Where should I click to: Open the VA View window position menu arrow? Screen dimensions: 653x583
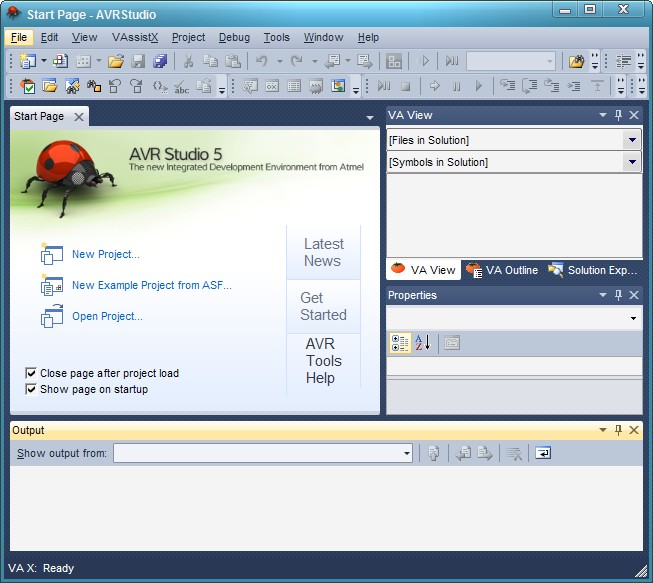point(603,115)
